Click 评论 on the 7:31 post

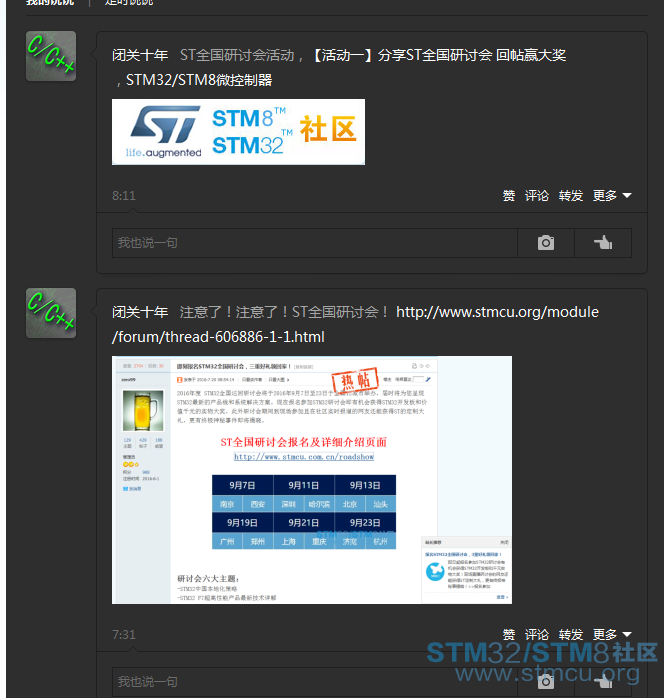pyautogui.click(x=537, y=634)
